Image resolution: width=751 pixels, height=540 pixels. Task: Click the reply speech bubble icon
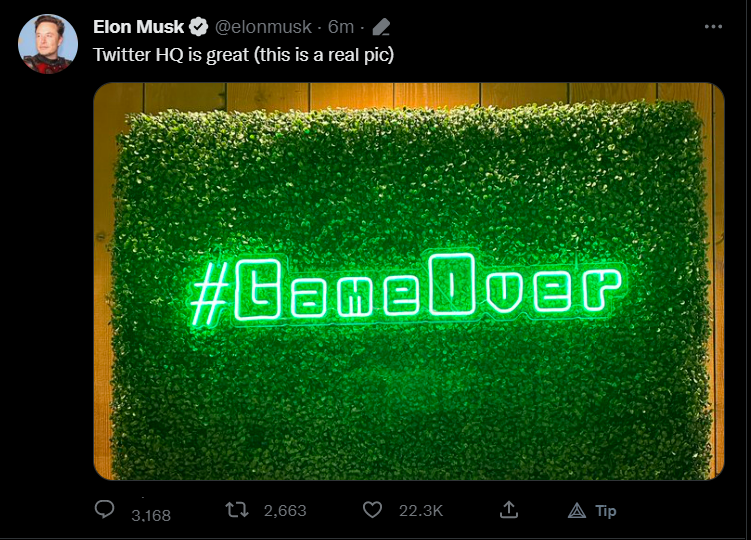(105, 510)
